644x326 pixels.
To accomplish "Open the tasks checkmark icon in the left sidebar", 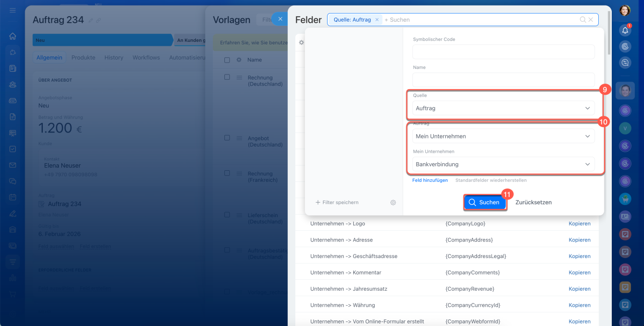I will pos(13,149).
